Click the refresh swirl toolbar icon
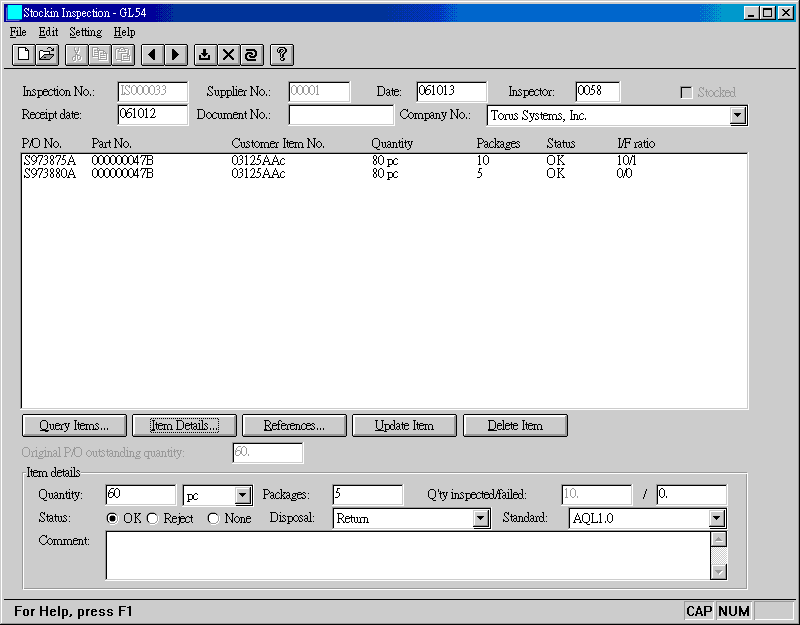The image size is (800, 625). pos(251,55)
